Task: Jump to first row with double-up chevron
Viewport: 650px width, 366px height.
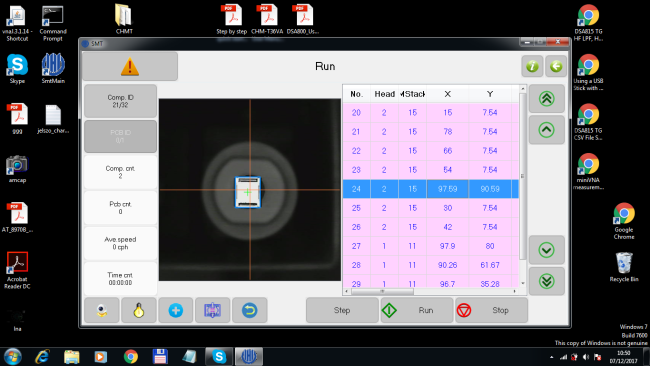Action: (547, 99)
